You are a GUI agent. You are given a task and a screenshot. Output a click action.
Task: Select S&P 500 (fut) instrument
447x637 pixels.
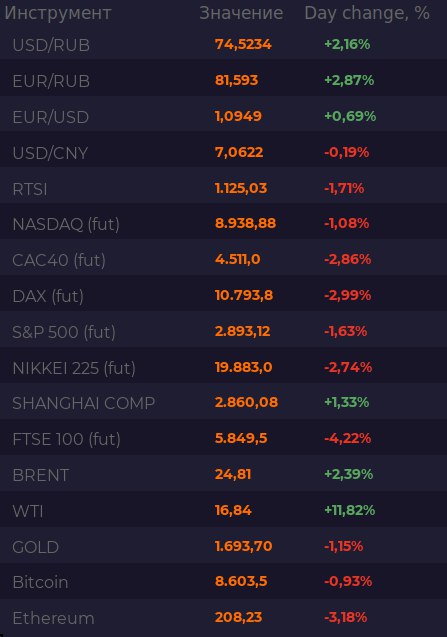64,332
